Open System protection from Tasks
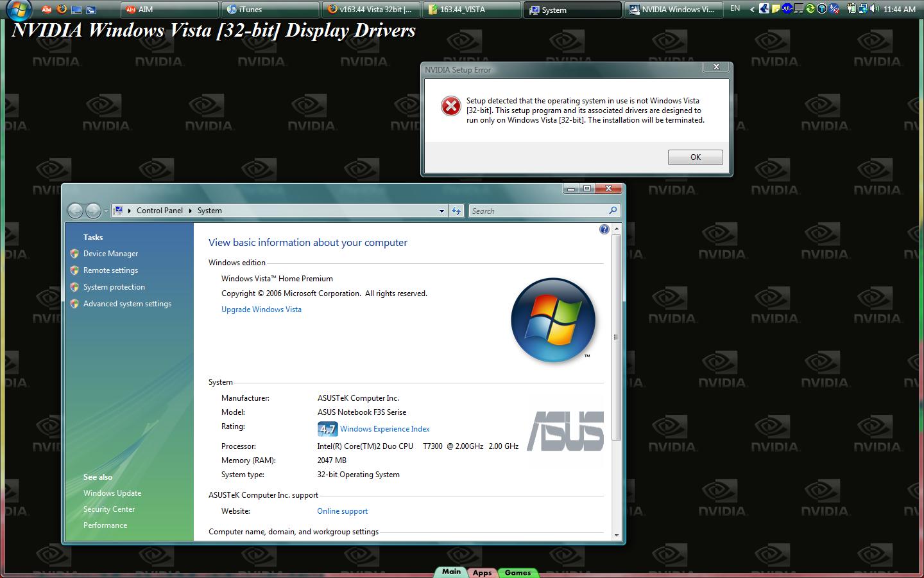The height and width of the screenshot is (578, 924). click(x=114, y=287)
